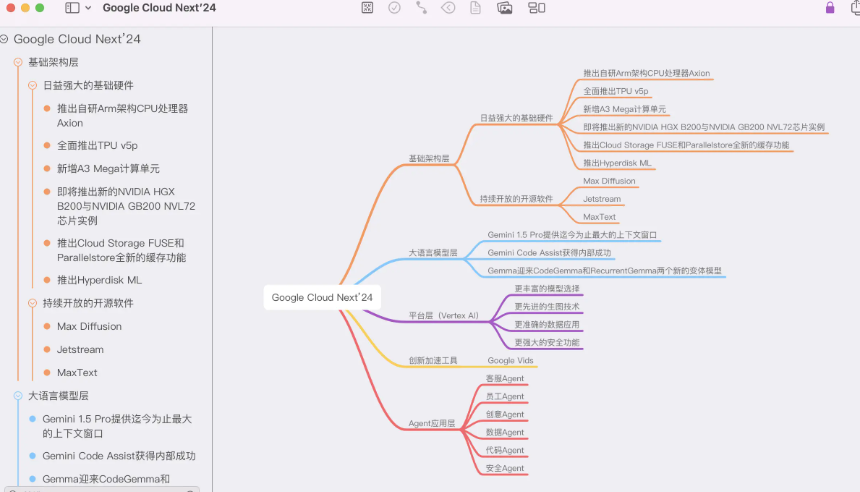Select 基础架构层 node on mind map
The image size is (860, 492).
(x=429, y=159)
